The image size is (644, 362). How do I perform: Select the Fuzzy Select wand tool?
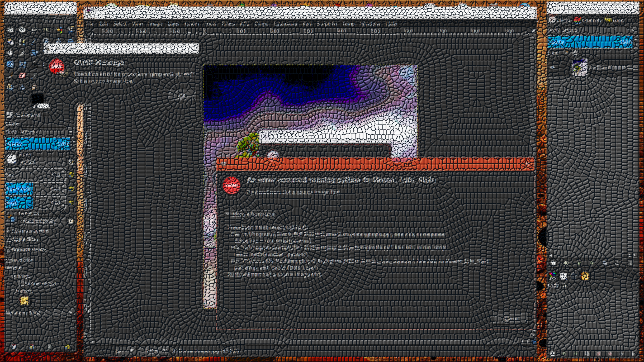tap(46, 30)
